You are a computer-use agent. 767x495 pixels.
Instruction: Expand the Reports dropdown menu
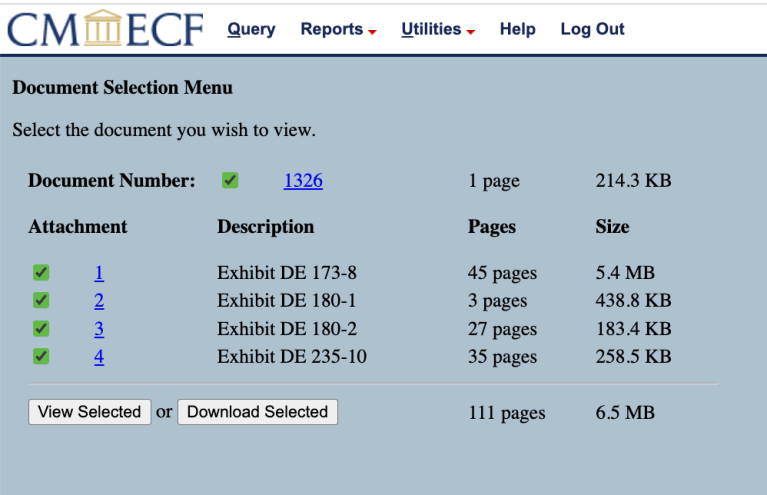coord(338,29)
